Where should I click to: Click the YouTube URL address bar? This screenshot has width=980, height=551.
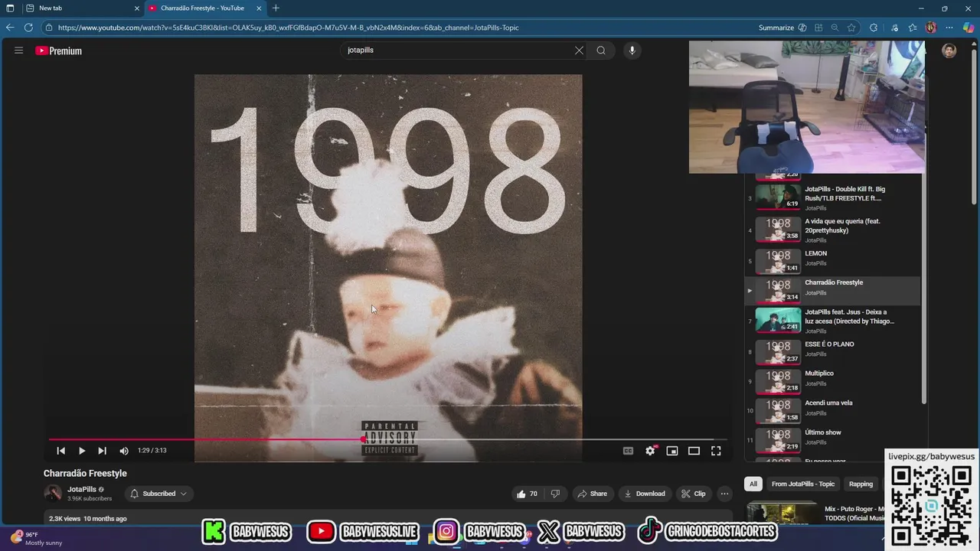click(288, 28)
